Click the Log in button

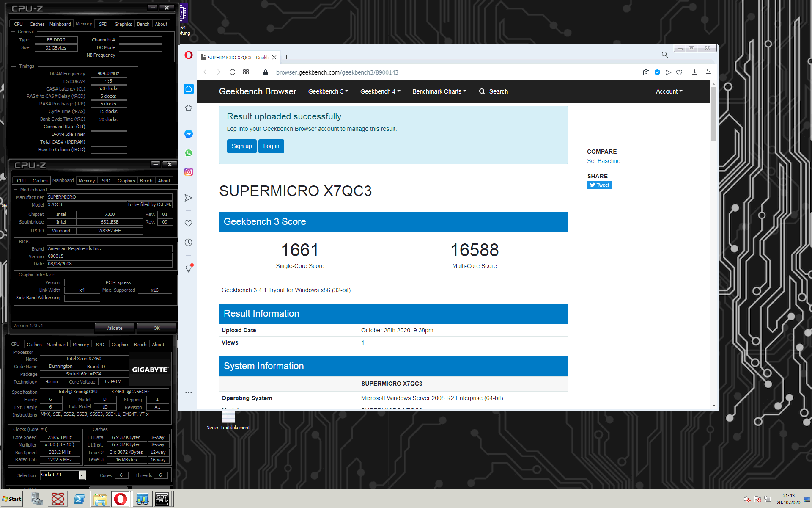(271, 146)
